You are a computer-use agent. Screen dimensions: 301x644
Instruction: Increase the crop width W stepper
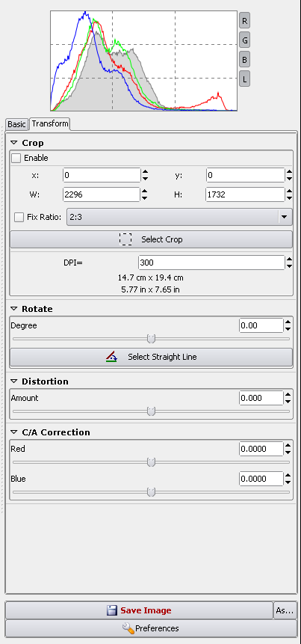144,191
